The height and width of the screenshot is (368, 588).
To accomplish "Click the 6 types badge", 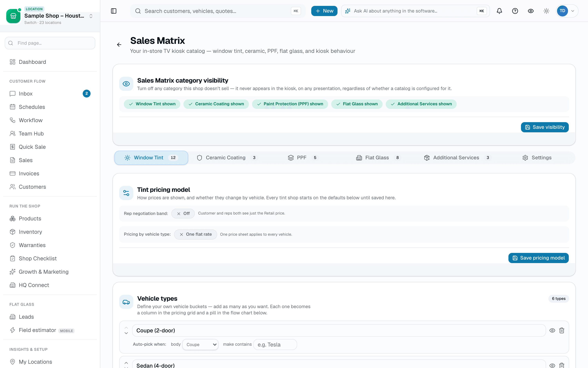I will [559, 299].
